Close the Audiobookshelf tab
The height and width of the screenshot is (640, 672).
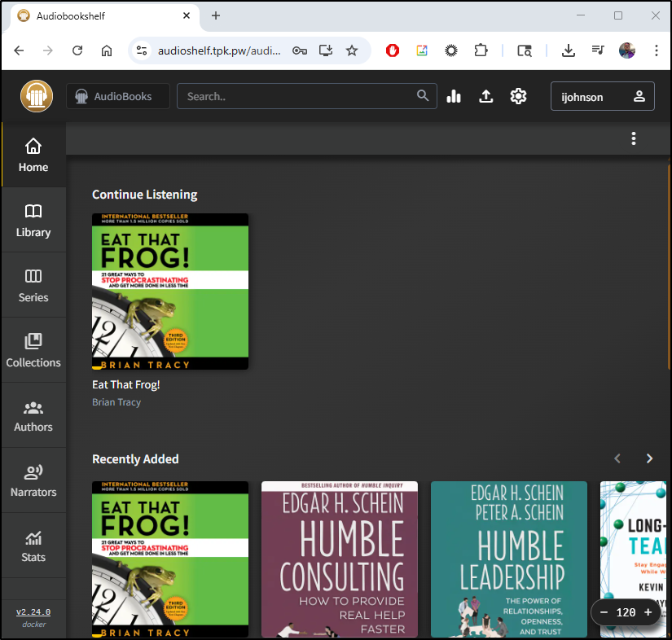pyautogui.click(x=187, y=15)
